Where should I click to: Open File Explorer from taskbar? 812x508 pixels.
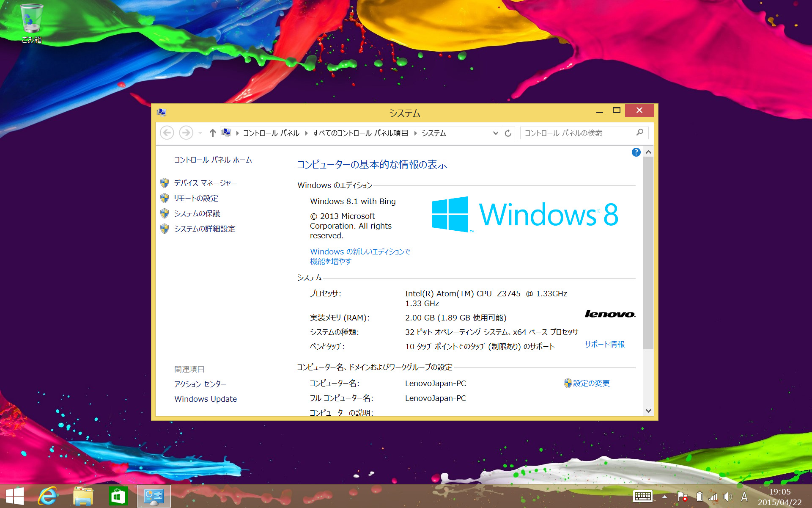[x=83, y=496]
